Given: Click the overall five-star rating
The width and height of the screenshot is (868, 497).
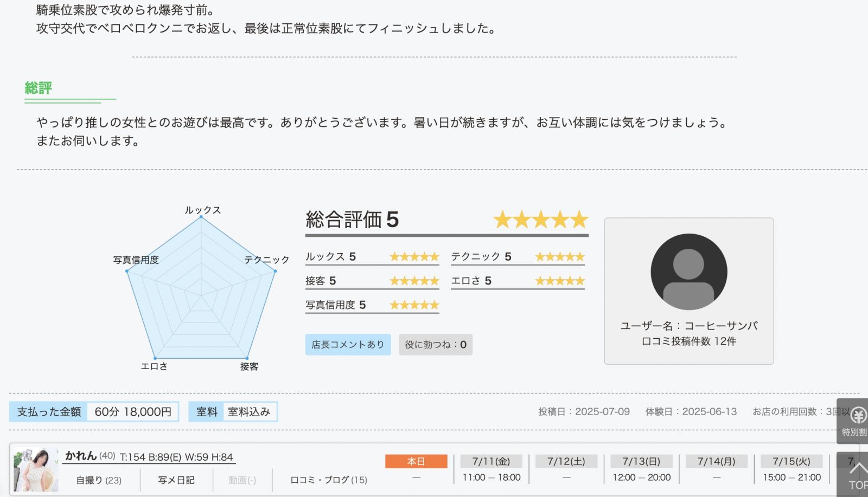Looking at the screenshot, I should click(x=540, y=220).
